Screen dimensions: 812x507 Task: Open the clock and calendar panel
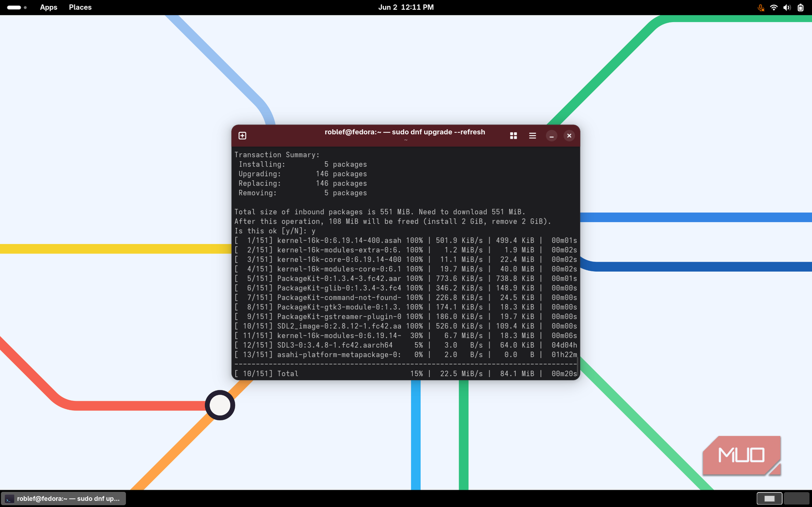[x=406, y=7]
